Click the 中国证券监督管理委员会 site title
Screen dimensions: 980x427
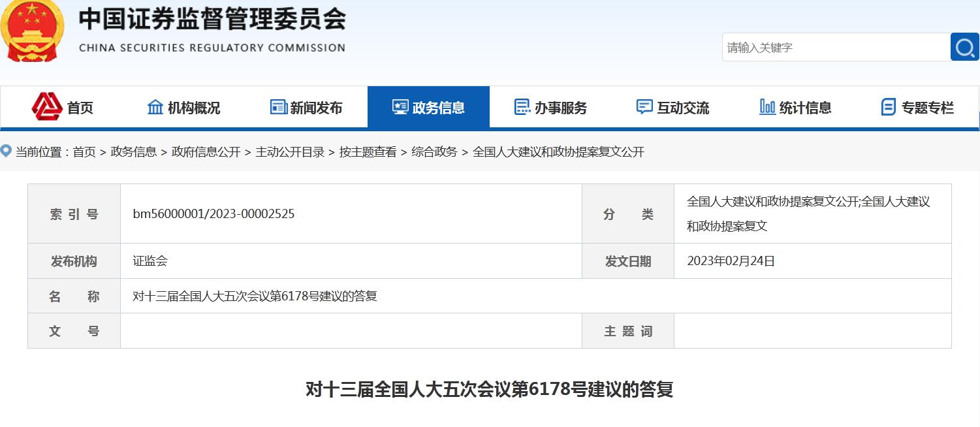212,19
